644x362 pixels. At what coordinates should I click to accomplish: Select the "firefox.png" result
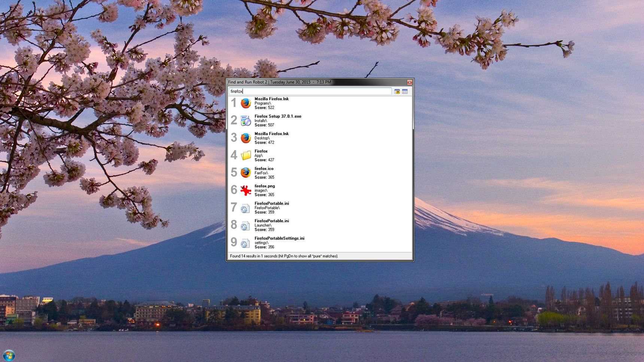pyautogui.click(x=265, y=186)
